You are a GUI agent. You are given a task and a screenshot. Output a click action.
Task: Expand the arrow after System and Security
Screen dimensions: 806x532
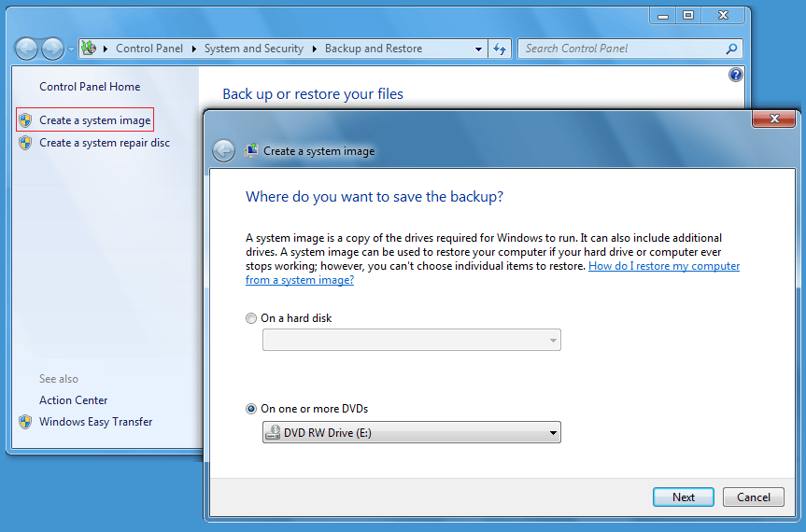[314, 49]
